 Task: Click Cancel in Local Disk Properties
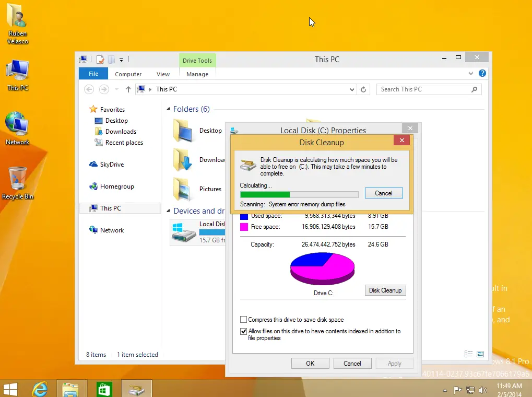pyautogui.click(x=352, y=364)
